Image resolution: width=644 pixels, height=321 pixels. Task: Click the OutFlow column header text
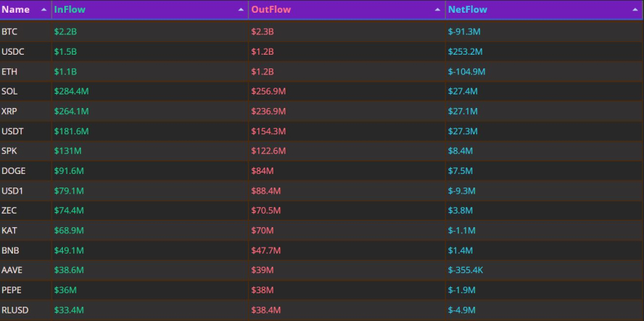tap(270, 10)
